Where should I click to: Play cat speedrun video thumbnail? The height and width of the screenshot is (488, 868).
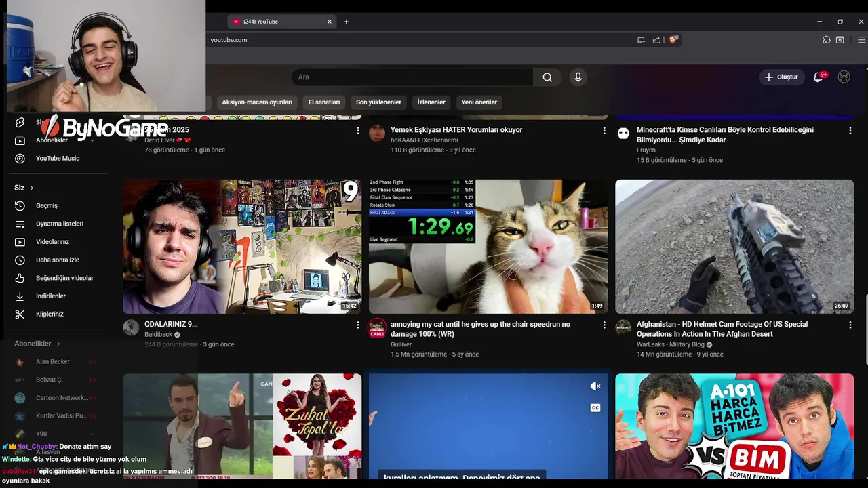[488, 247]
